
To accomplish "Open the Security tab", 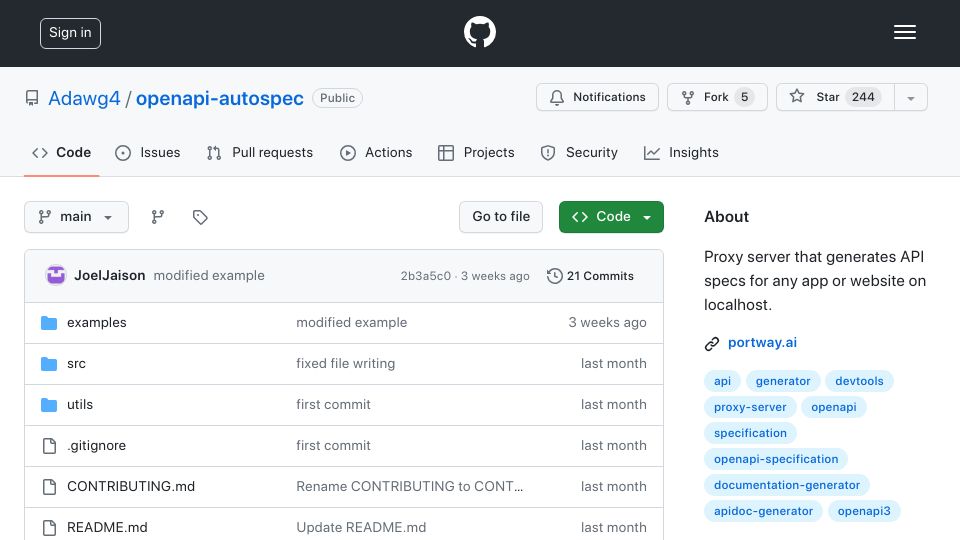I will tap(579, 152).
